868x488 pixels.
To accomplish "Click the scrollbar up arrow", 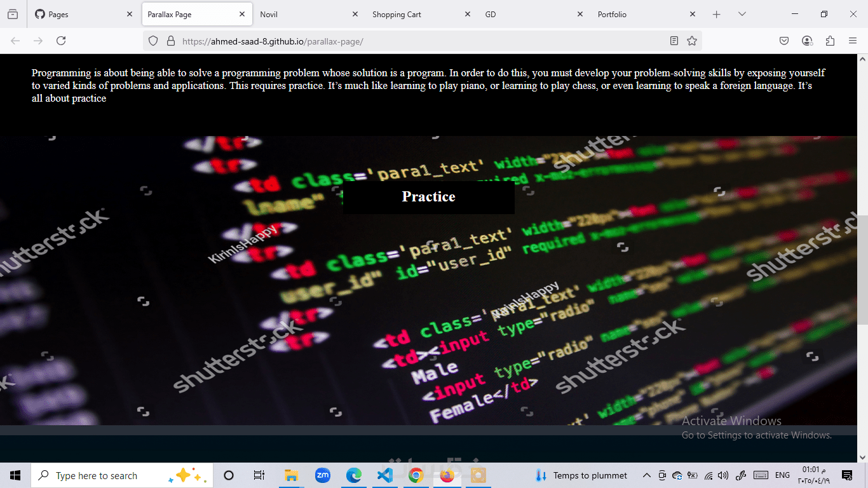I will [x=862, y=59].
